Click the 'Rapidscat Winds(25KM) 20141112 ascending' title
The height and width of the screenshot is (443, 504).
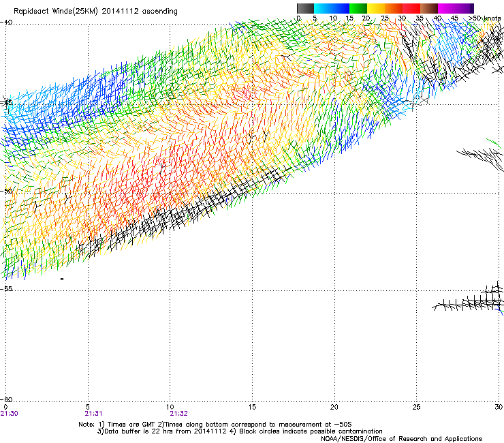(95, 12)
